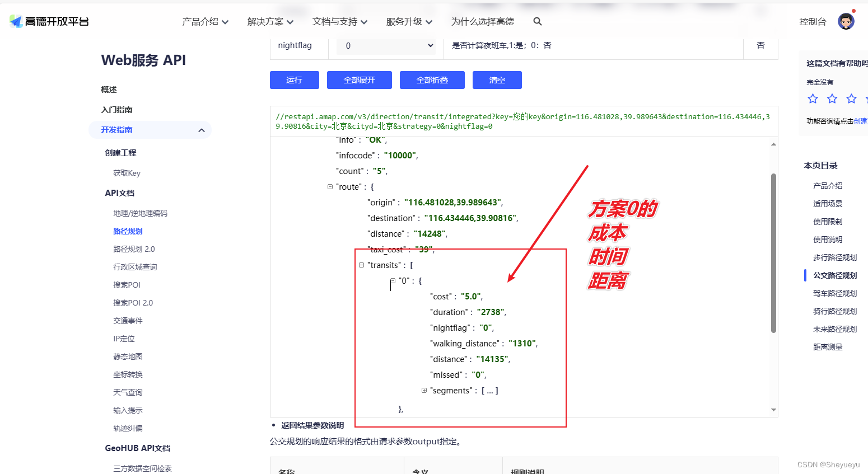
Task: Open 轨迹纠偏 doc
Action: pyautogui.click(x=128, y=428)
